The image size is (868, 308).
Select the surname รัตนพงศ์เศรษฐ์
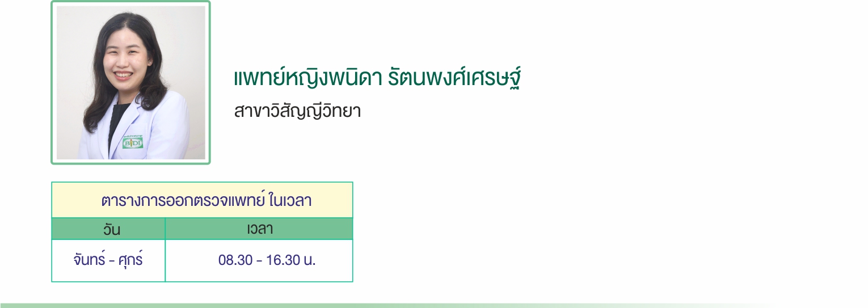(x=454, y=79)
